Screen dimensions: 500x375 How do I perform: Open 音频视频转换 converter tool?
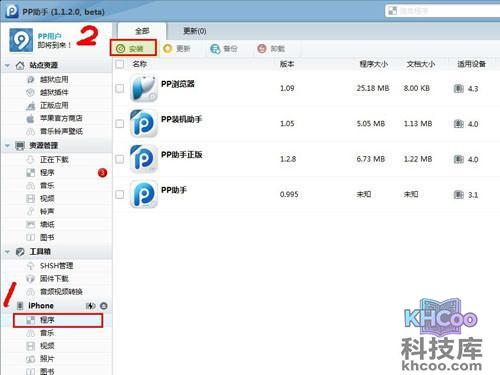[61, 292]
